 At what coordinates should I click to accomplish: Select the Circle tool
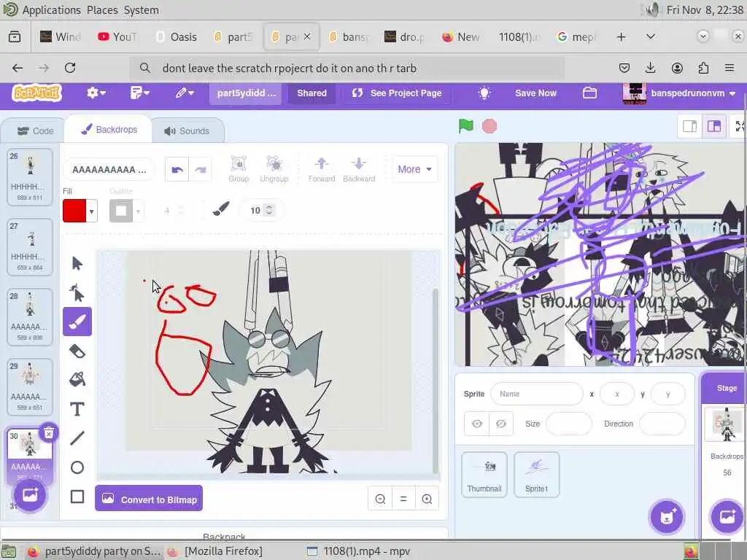pos(77,467)
